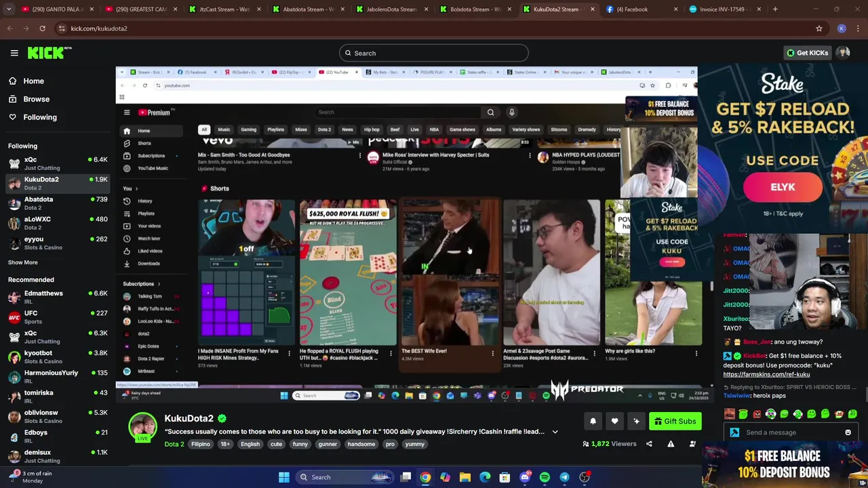Screen dimensions: 868x488
Task: Open Spotify from the taskbar
Action: [x=545, y=477]
